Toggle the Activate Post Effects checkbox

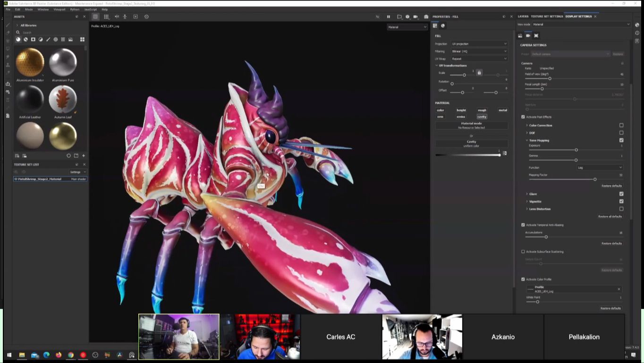523,117
